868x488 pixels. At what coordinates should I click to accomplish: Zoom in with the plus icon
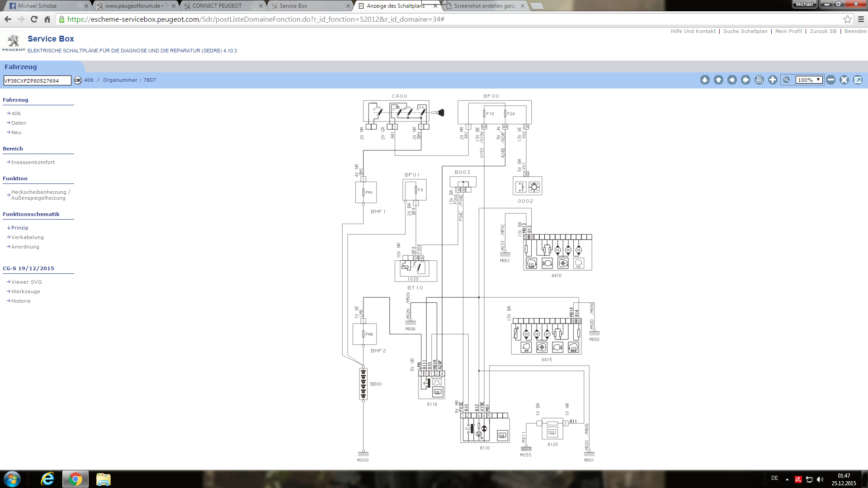pyautogui.click(x=773, y=80)
